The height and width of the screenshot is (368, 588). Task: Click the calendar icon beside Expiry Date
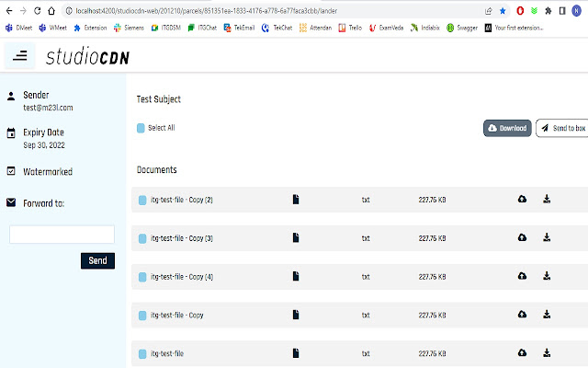tap(11, 132)
